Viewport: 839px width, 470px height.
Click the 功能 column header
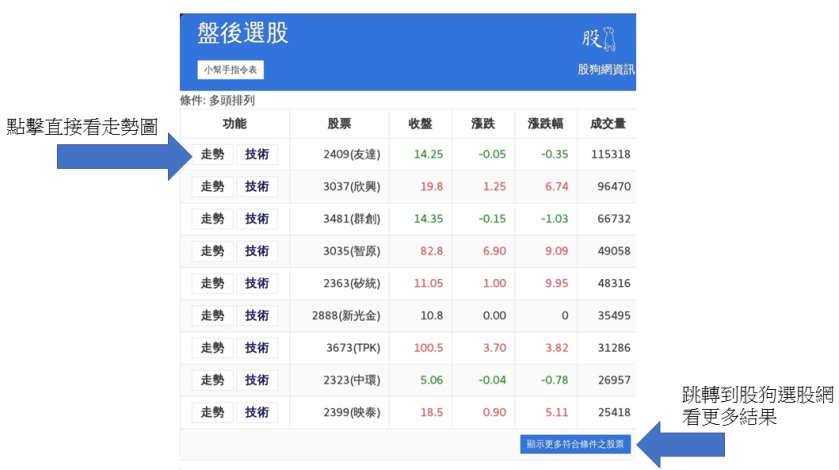pos(234,124)
